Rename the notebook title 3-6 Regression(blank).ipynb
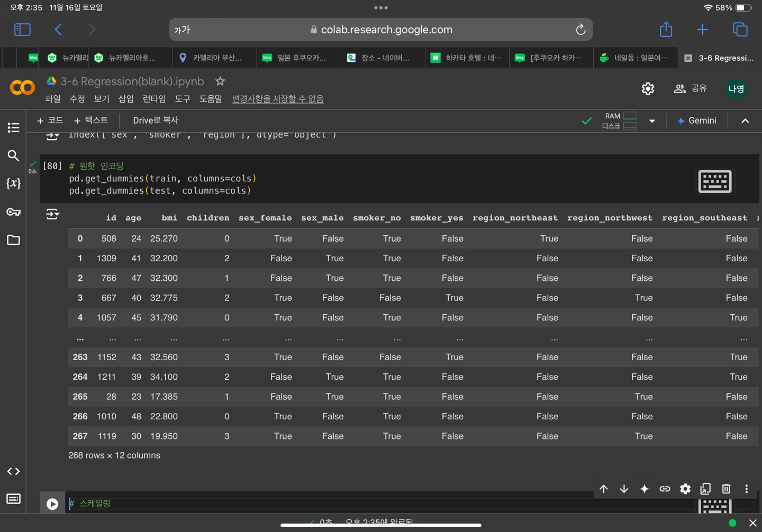Screen dimensions: 762x532 (132, 81)
